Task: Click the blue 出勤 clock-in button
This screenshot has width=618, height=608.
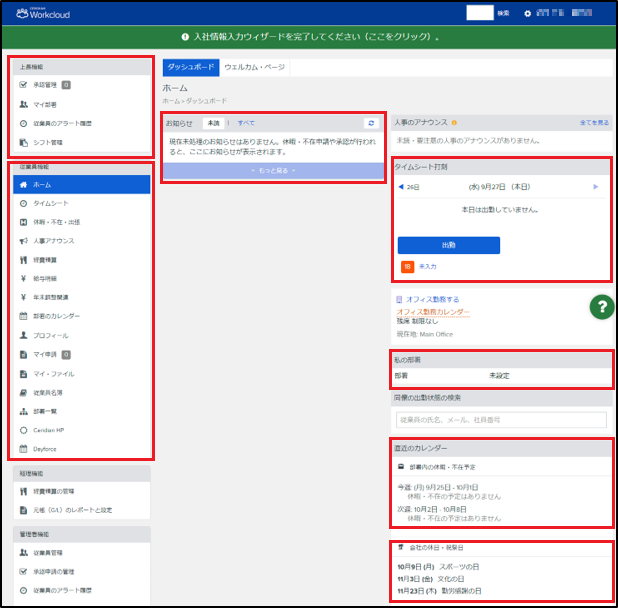Action: [x=449, y=245]
